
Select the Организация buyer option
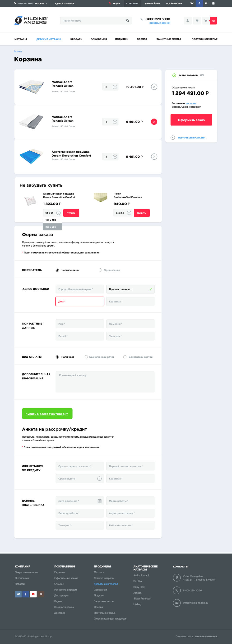click(x=110, y=270)
